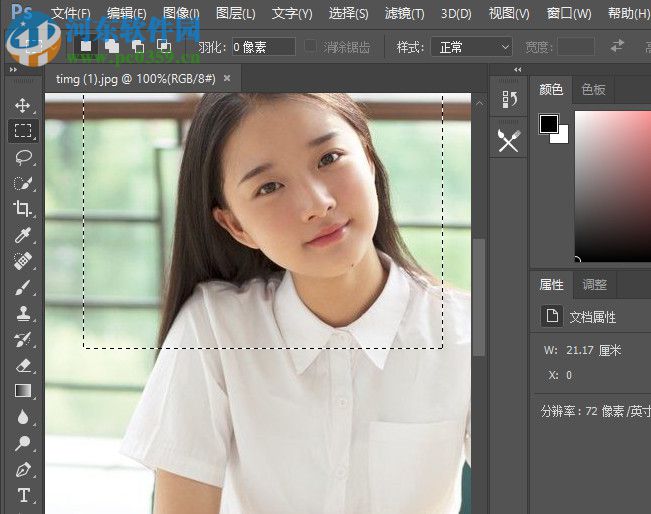Switch to the 调整 adjustments tab

595,285
